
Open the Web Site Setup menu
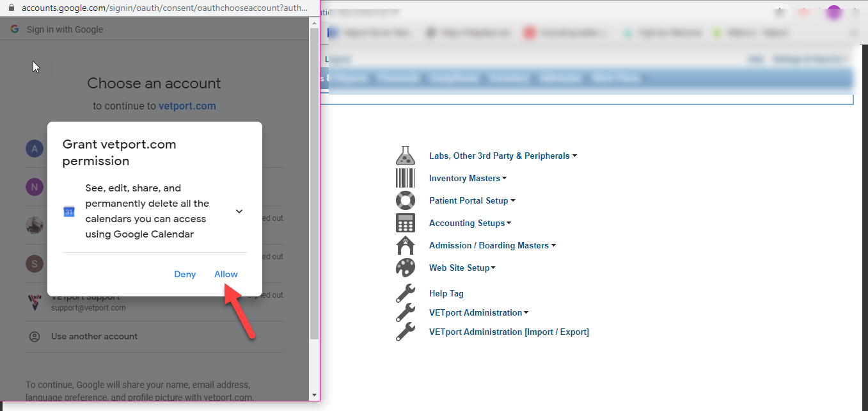click(459, 268)
